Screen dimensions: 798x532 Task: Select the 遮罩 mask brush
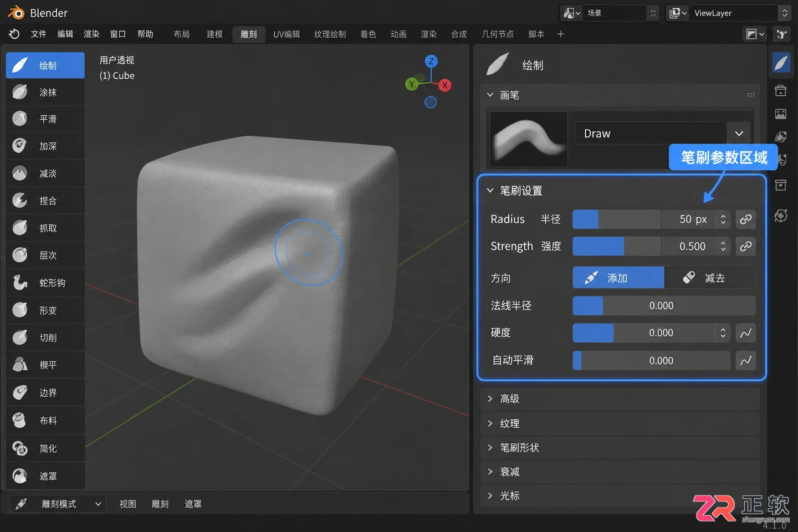pos(45,476)
